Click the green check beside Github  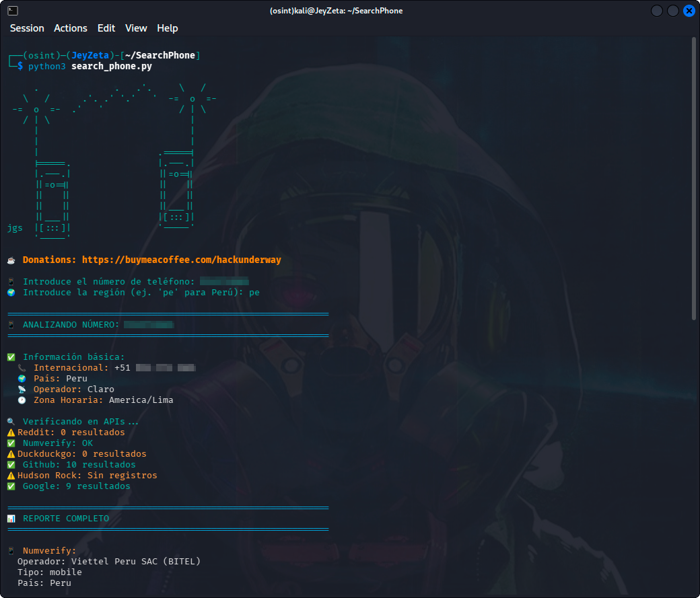[11, 465]
